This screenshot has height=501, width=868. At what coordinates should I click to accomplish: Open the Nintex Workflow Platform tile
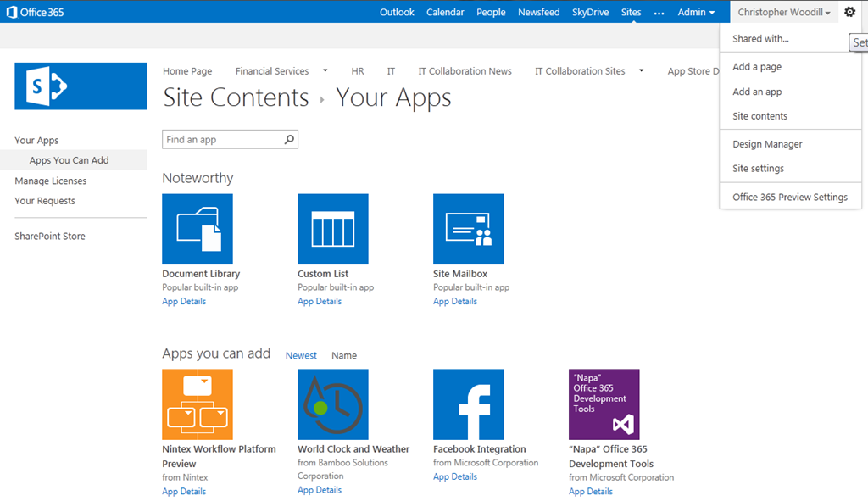(198, 404)
